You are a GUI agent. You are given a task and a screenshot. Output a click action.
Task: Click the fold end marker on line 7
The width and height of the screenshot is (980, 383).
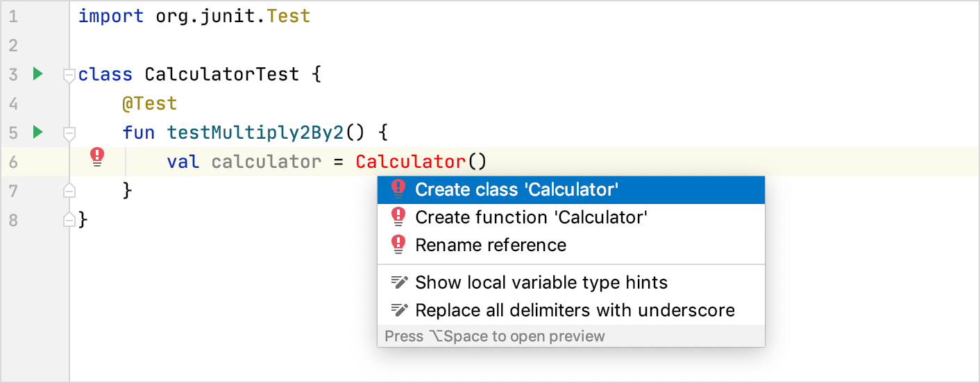69,189
